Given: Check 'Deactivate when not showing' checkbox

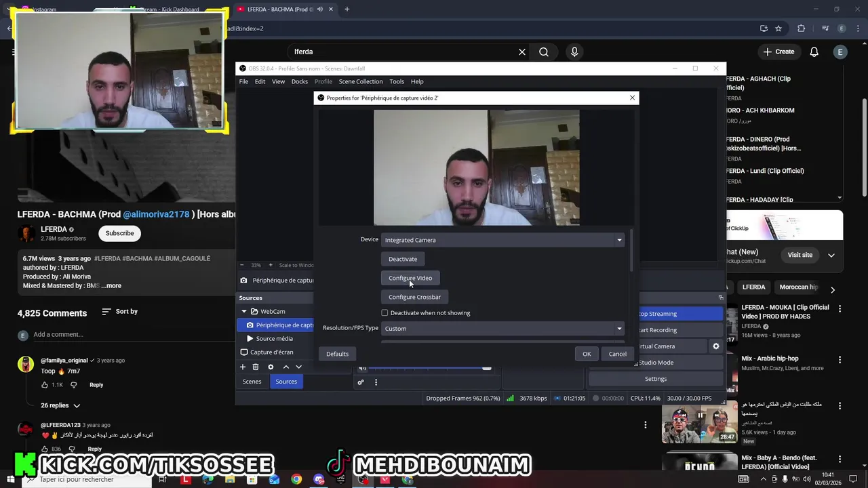Looking at the screenshot, I should pyautogui.click(x=384, y=313).
